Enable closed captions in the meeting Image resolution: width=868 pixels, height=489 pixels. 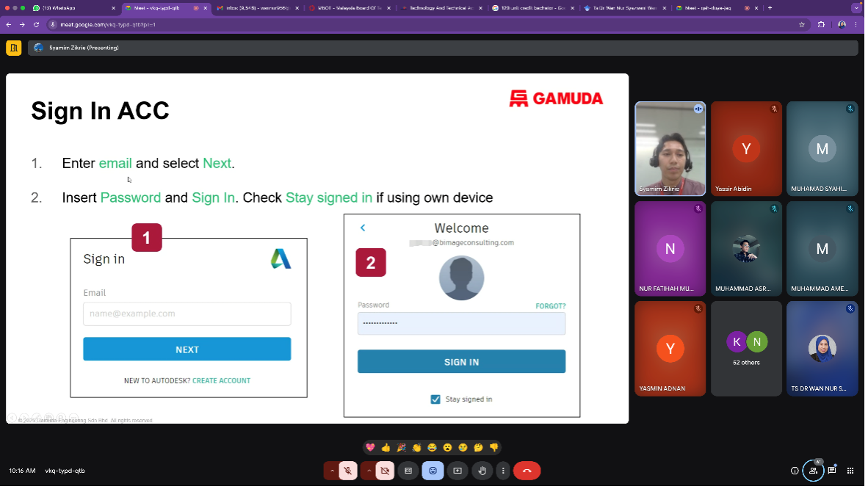[x=408, y=471]
